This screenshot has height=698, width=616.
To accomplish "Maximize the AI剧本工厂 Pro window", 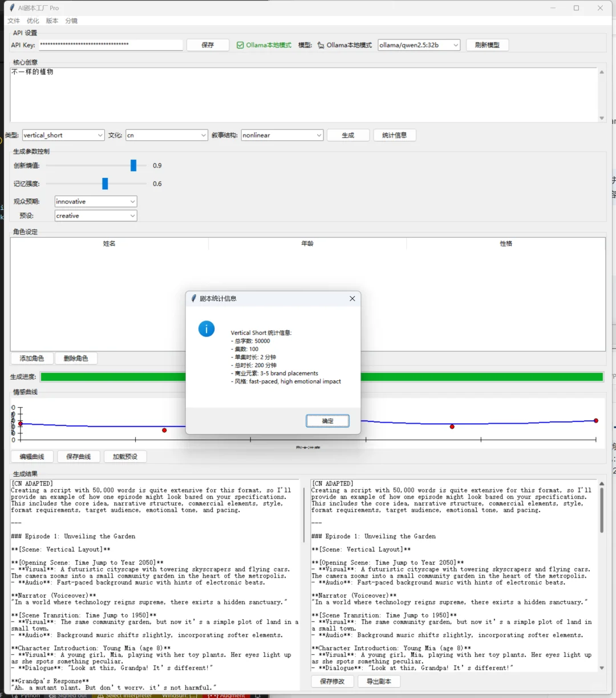I will [576, 8].
